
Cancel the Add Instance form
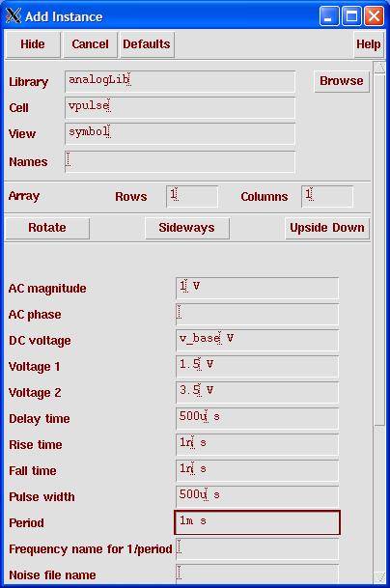[x=90, y=44]
